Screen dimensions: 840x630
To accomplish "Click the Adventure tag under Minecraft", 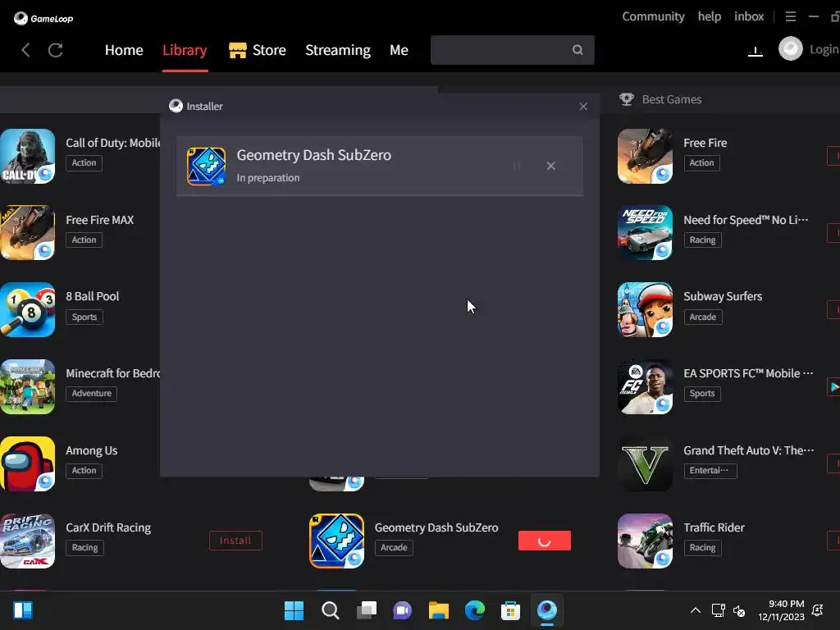I will tap(91, 393).
